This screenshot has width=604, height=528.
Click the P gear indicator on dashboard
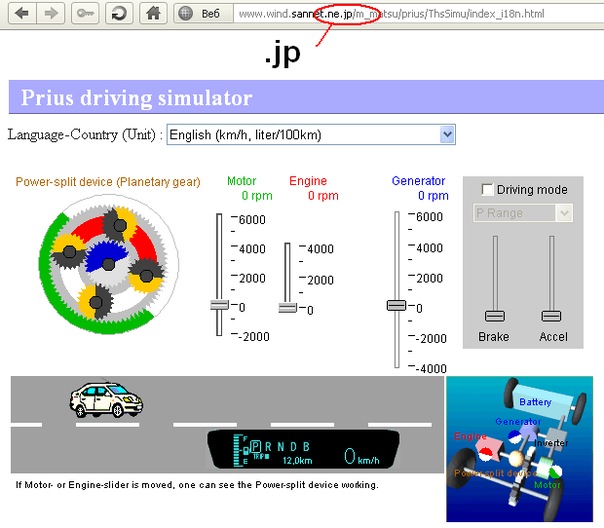point(256,446)
